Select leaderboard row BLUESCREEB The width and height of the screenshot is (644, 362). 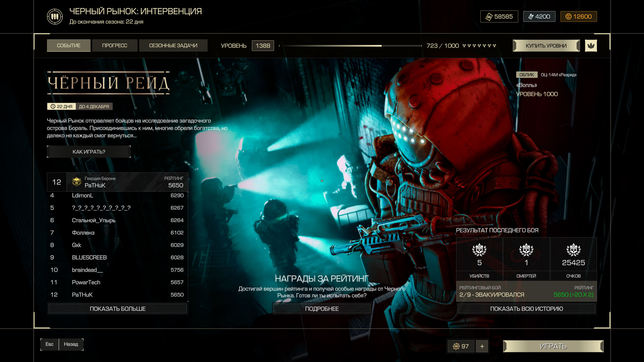[117, 257]
